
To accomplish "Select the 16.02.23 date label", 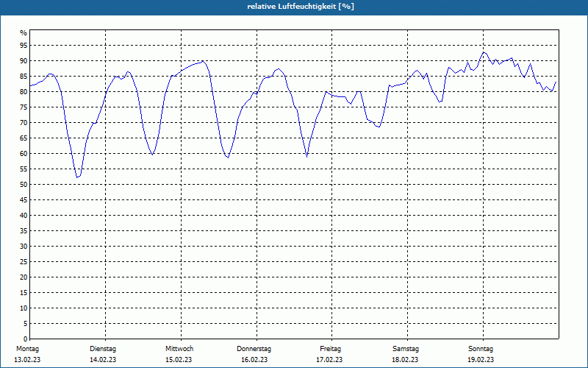I will pyautogui.click(x=254, y=360).
